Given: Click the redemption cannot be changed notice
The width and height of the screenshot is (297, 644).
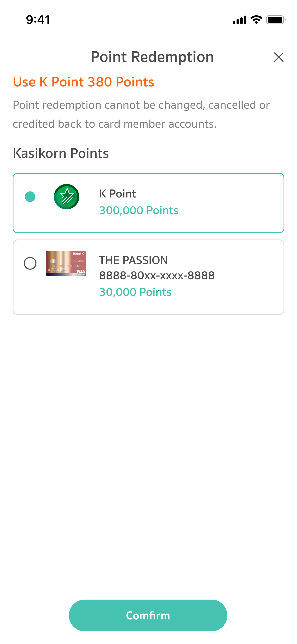Looking at the screenshot, I should 141,114.
